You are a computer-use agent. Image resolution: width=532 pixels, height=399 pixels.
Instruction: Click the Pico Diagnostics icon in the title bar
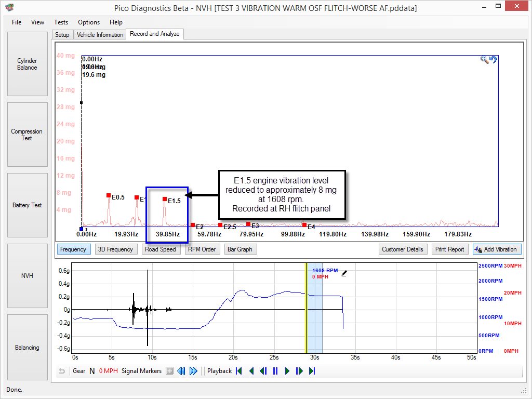coord(9,7)
